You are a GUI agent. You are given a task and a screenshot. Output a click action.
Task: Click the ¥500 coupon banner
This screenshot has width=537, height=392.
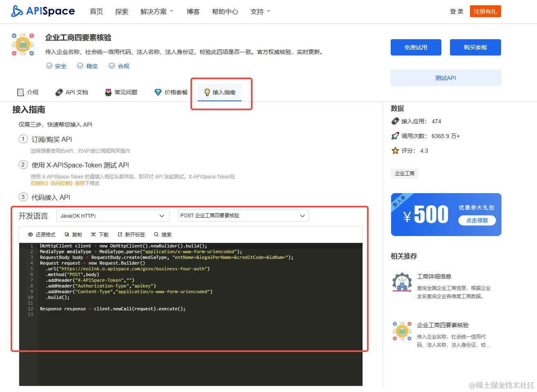[446, 214]
